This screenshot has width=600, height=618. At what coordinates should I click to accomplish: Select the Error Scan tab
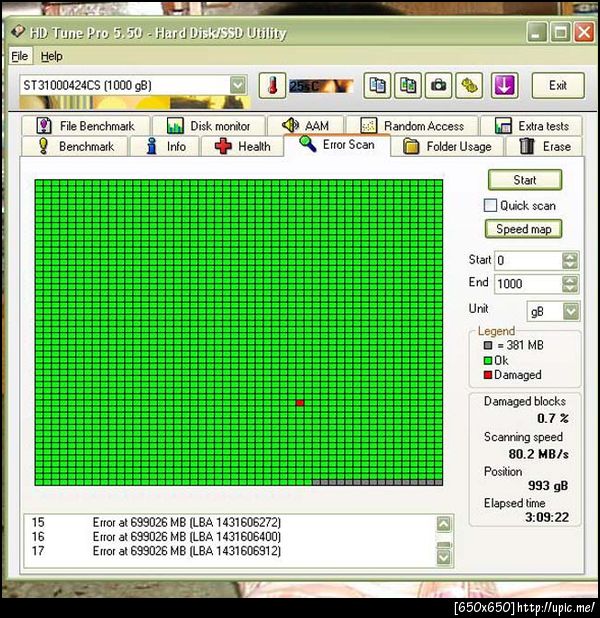click(337, 145)
